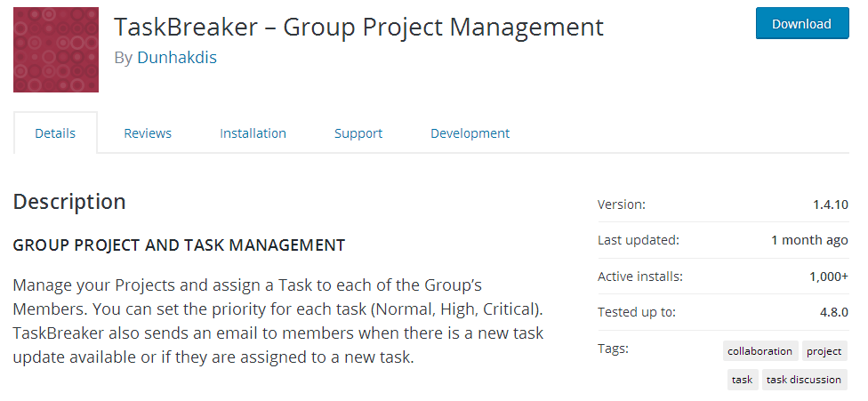The width and height of the screenshot is (868, 401).
Task: Open the Dunhakdis author link
Action: pos(177,58)
